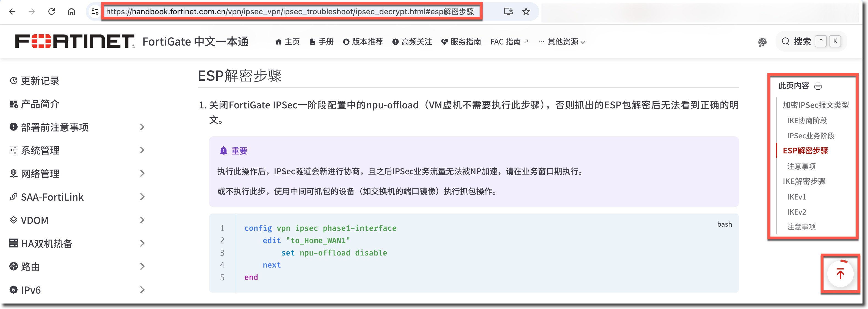
Task: Click the browser reload icon
Action: (52, 12)
